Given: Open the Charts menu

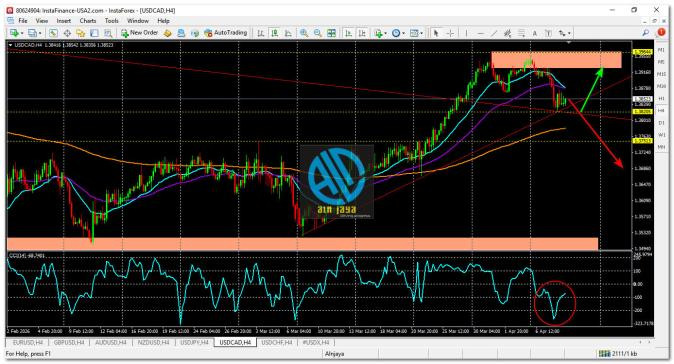Looking at the screenshot, I should tap(88, 21).
